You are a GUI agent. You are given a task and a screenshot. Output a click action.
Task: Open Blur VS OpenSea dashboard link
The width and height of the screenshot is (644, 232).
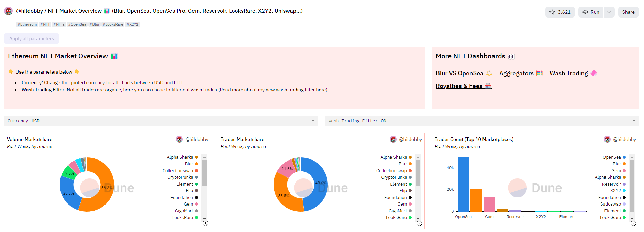tap(464, 73)
